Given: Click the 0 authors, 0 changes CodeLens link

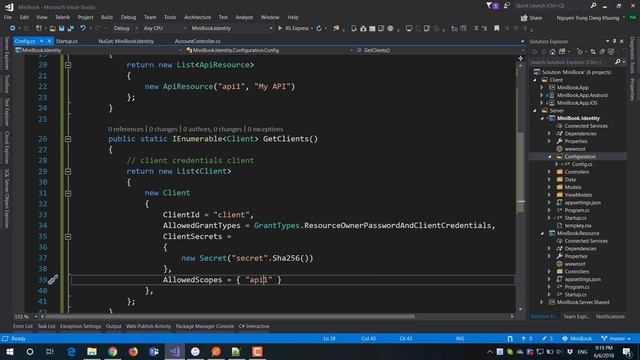Looking at the screenshot, I should [212, 129].
